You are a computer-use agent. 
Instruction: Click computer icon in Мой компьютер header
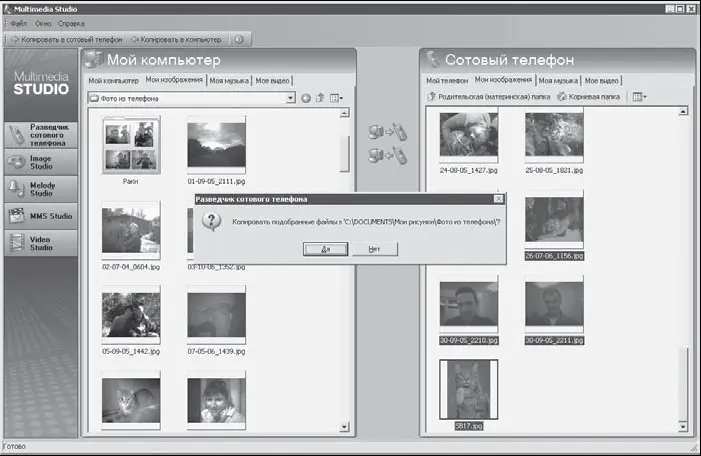click(94, 59)
